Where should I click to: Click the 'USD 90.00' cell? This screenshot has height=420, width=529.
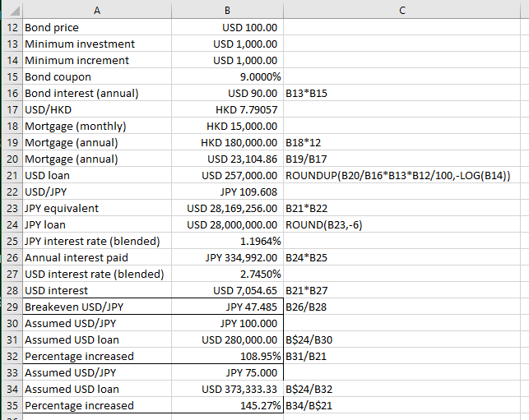[227, 93]
